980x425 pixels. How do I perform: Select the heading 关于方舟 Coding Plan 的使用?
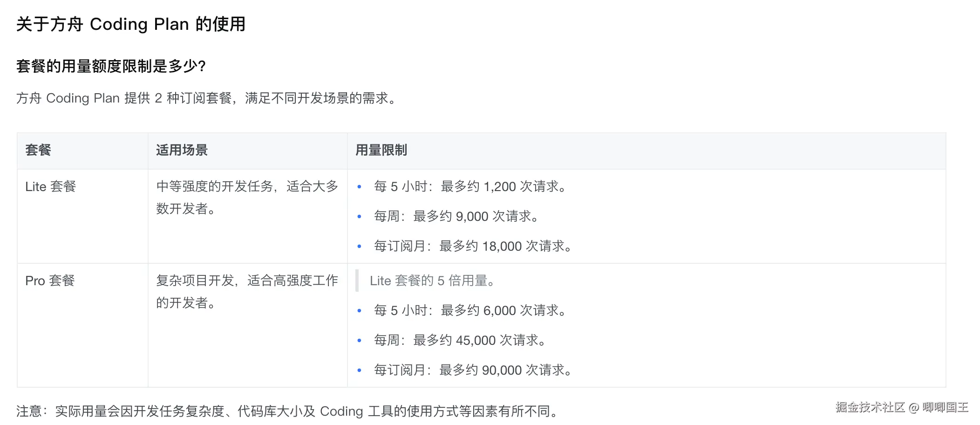point(131,24)
